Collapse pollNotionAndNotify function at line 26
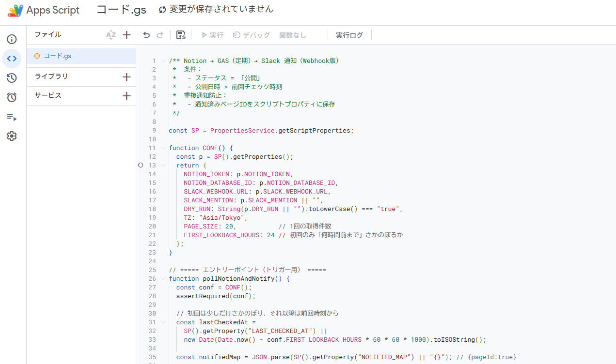Screen dimensions: 616x364 coord(163,279)
